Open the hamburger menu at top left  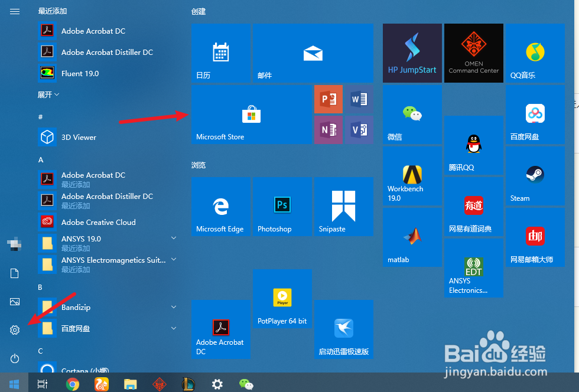coord(15,11)
